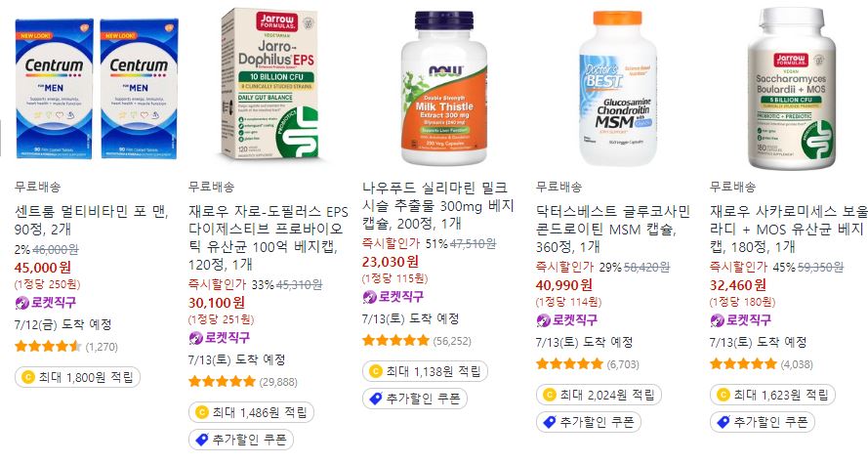
Task: Open the Centrum for Men product image
Action: [x=97, y=89]
